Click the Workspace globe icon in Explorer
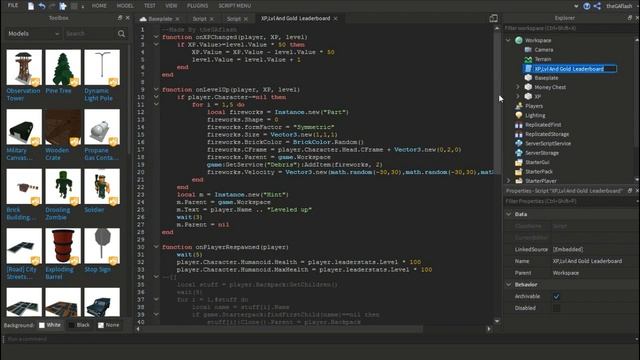 tap(519, 40)
